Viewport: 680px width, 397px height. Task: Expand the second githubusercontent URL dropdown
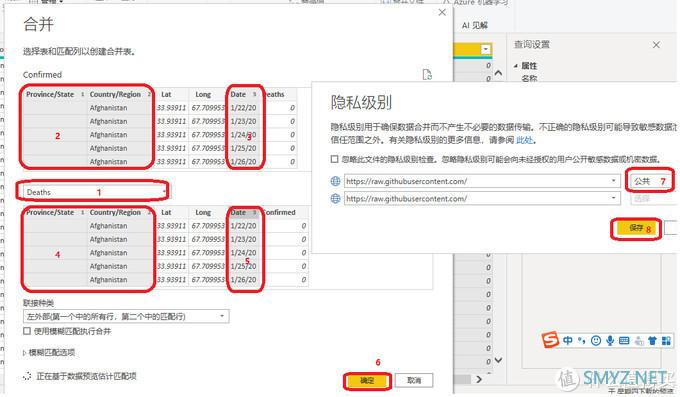coord(613,198)
